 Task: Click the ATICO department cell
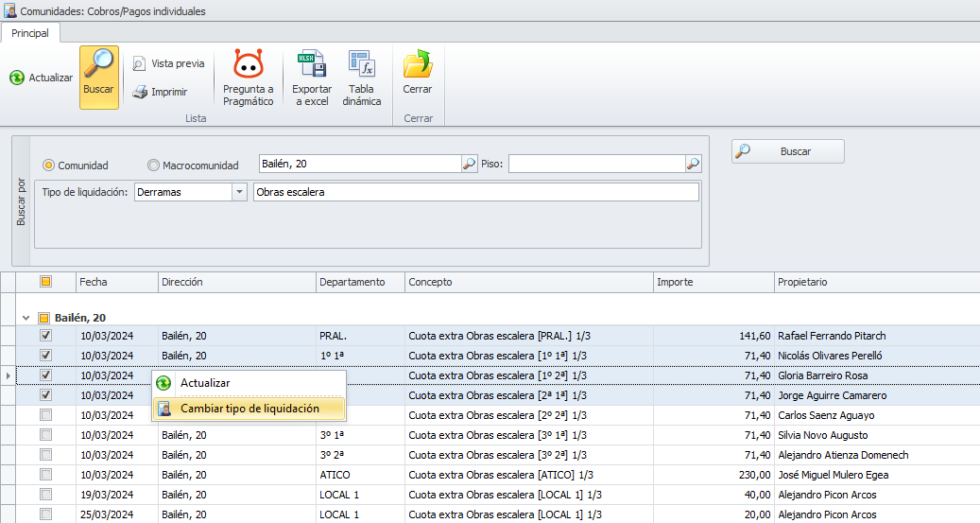pos(361,475)
